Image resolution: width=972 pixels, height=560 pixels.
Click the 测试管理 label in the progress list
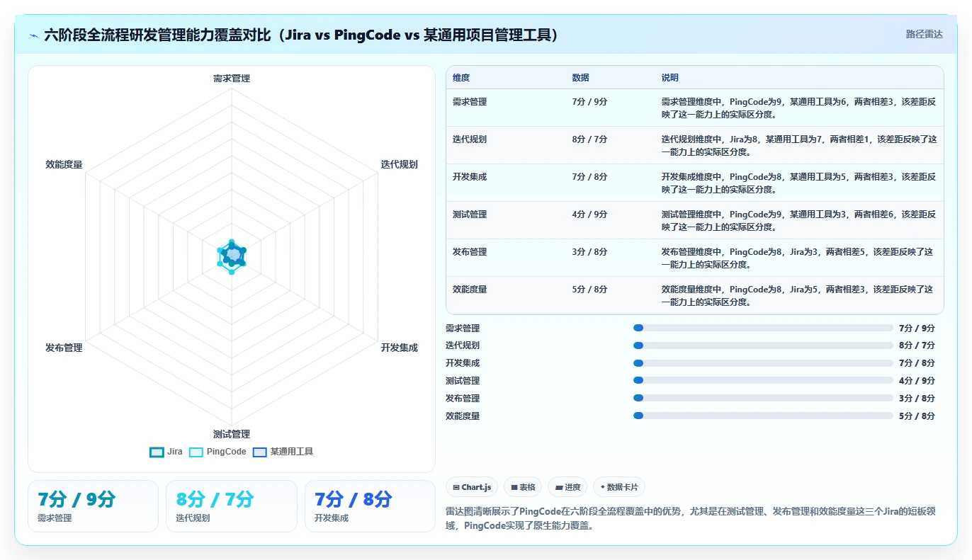pos(463,381)
